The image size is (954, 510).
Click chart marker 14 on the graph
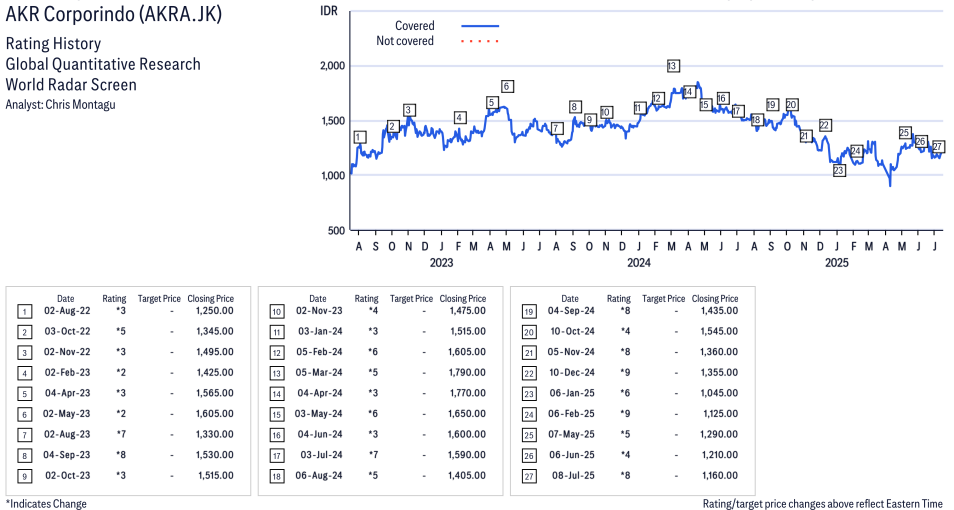(x=688, y=93)
